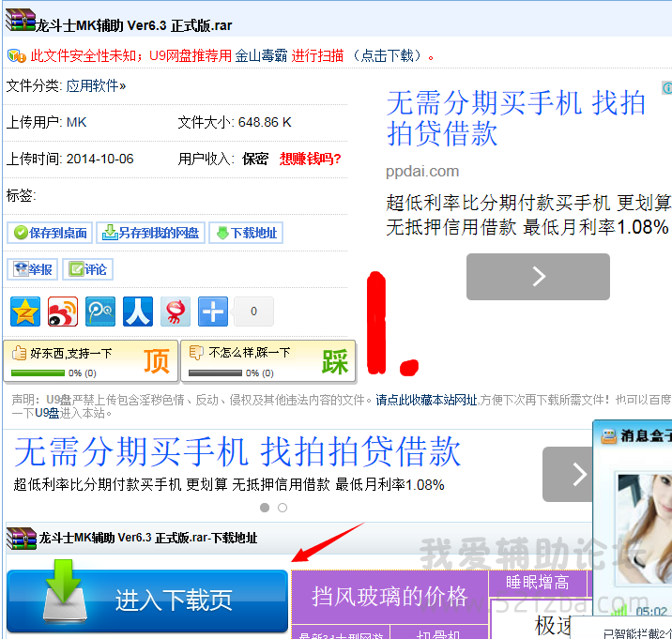Click the 下载地址 button
The width and height of the screenshot is (672, 639).
[x=246, y=233]
